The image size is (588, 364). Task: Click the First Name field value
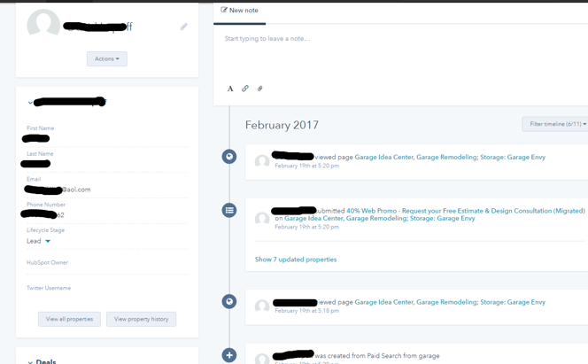(x=35, y=139)
